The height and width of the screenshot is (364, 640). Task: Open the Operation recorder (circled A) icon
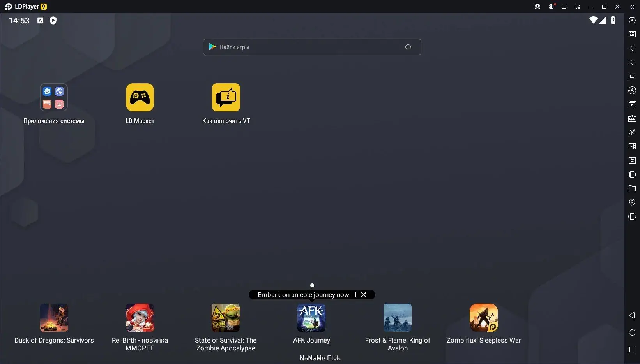pyautogui.click(x=632, y=90)
